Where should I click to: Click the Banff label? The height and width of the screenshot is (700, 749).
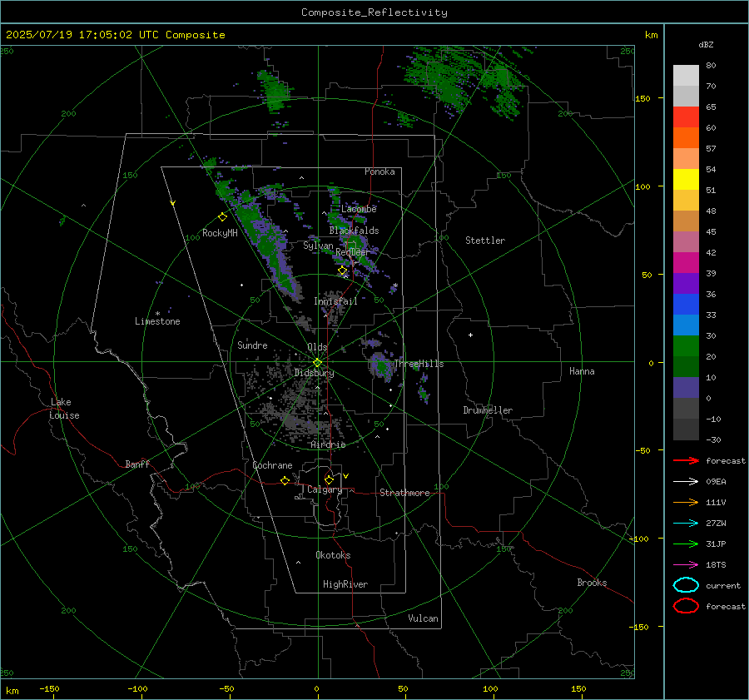(137, 464)
